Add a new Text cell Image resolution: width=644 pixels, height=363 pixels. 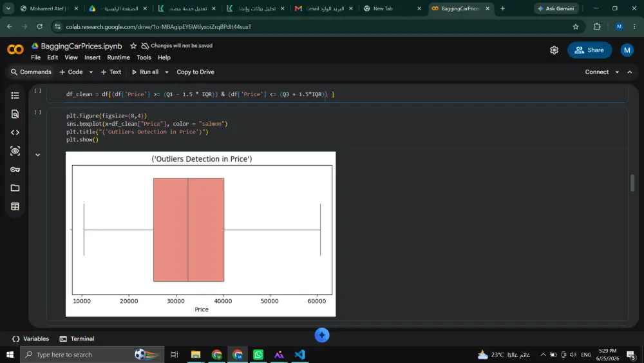[x=111, y=72]
